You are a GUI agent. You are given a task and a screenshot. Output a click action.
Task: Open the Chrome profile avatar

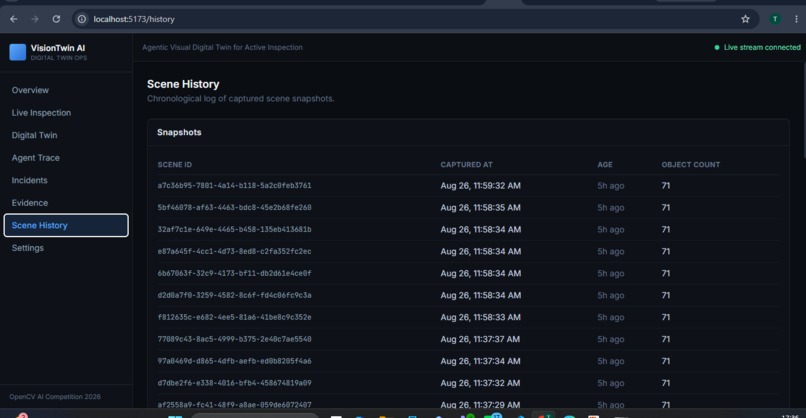click(x=775, y=19)
